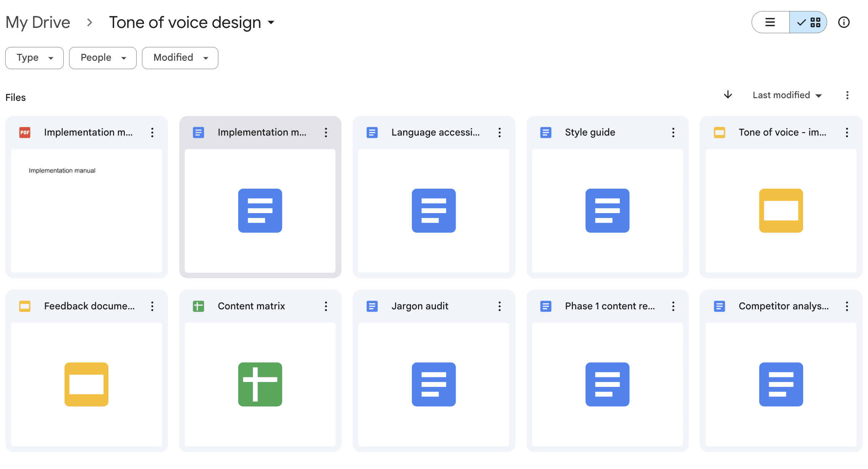This screenshot has width=868, height=469.
Task: Open more actions for Language accessibility file
Action: coord(500,133)
